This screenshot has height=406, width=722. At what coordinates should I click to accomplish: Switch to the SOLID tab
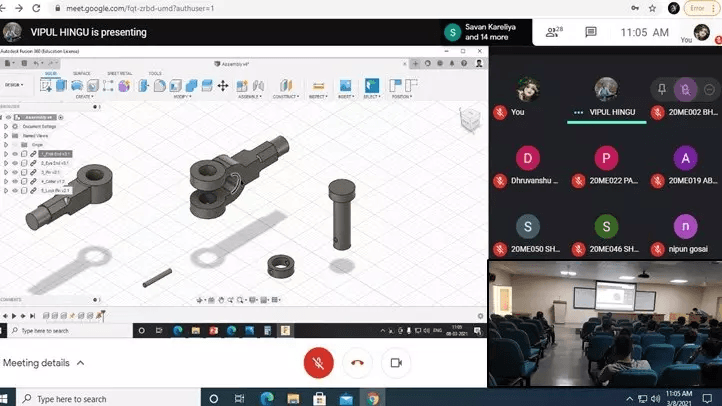coord(51,74)
